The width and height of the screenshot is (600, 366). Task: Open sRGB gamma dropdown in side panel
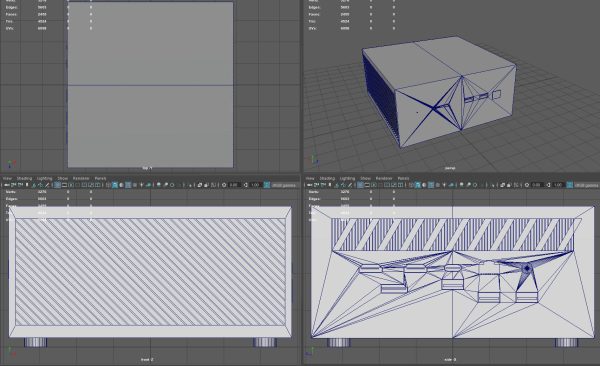pyautogui.click(x=587, y=185)
